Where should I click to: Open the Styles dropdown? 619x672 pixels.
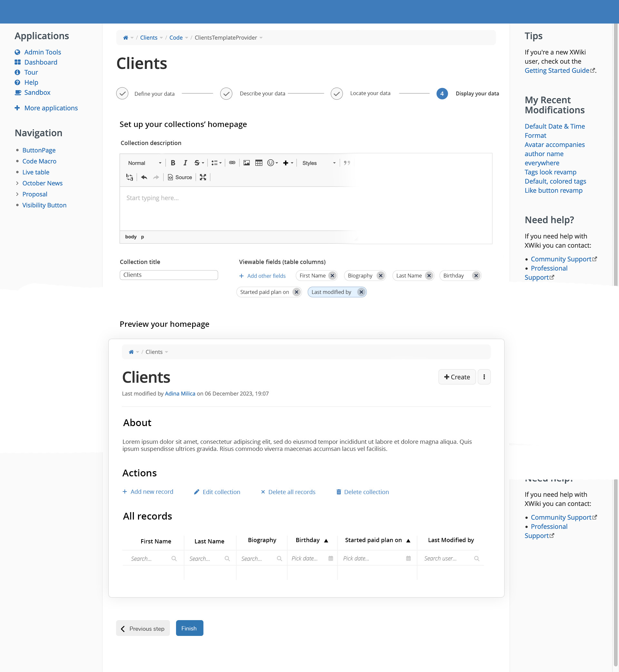[x=319, y=163]
